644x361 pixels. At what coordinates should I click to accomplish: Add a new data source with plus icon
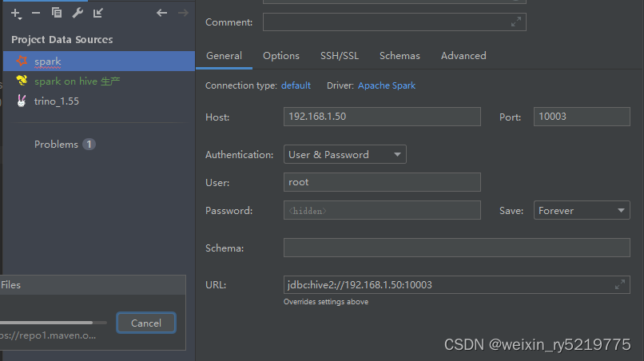click(16, 14)
